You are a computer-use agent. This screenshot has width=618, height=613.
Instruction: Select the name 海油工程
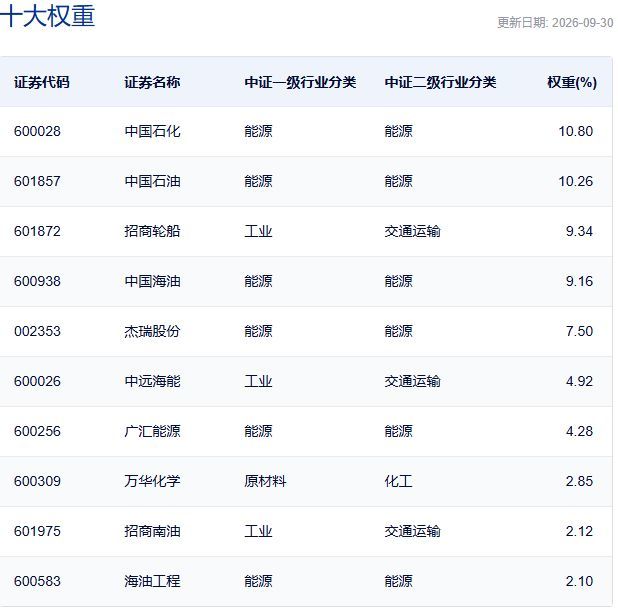click(x=152, y=581)
